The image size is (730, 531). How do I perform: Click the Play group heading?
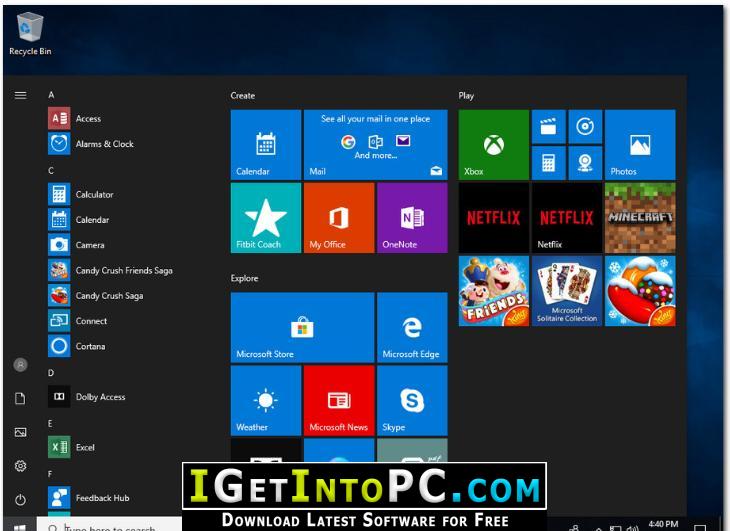click(466, 96)
